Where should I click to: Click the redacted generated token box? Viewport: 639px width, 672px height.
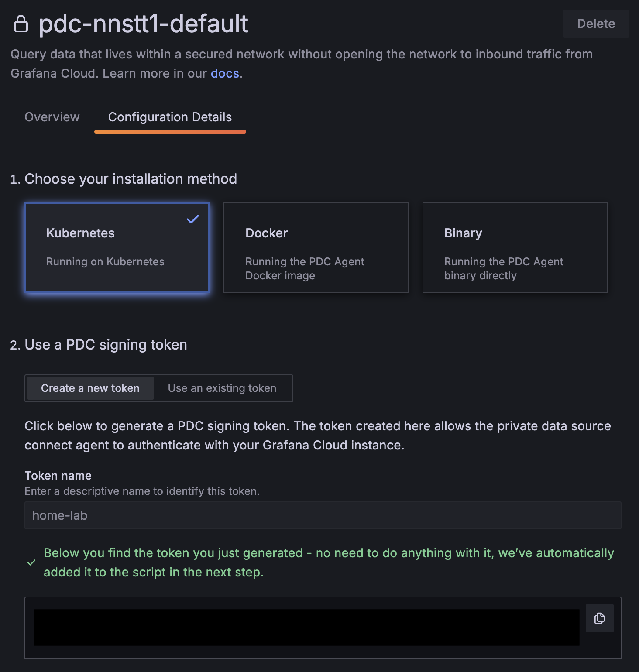[x=306, y=627]
